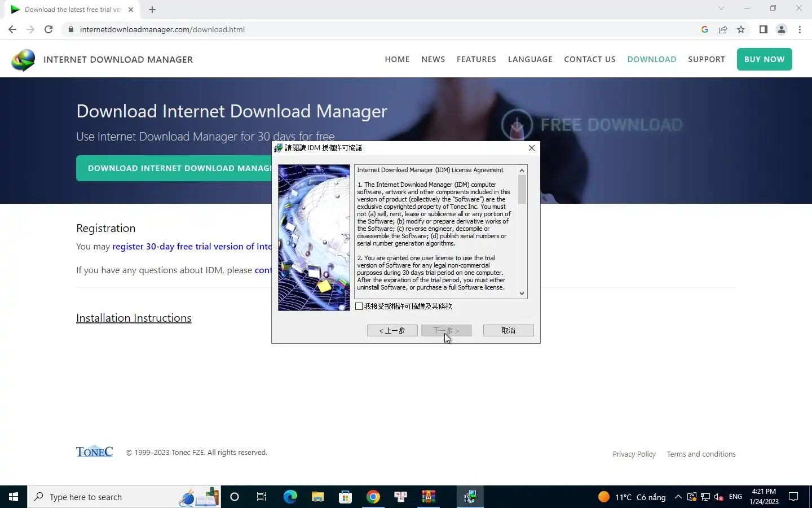Click the BUY NOW button

click(764, 59)
